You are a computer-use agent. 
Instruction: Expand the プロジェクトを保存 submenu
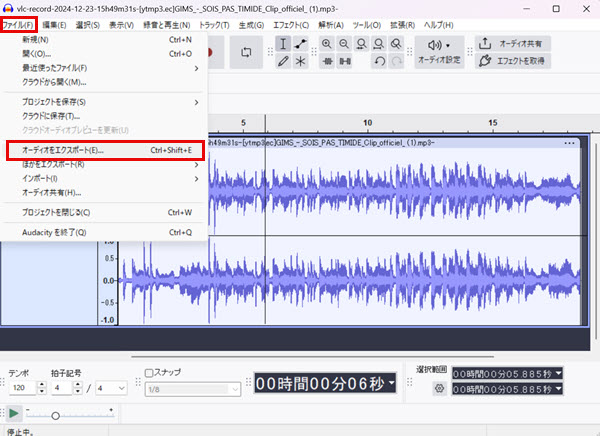coord(104,102)
